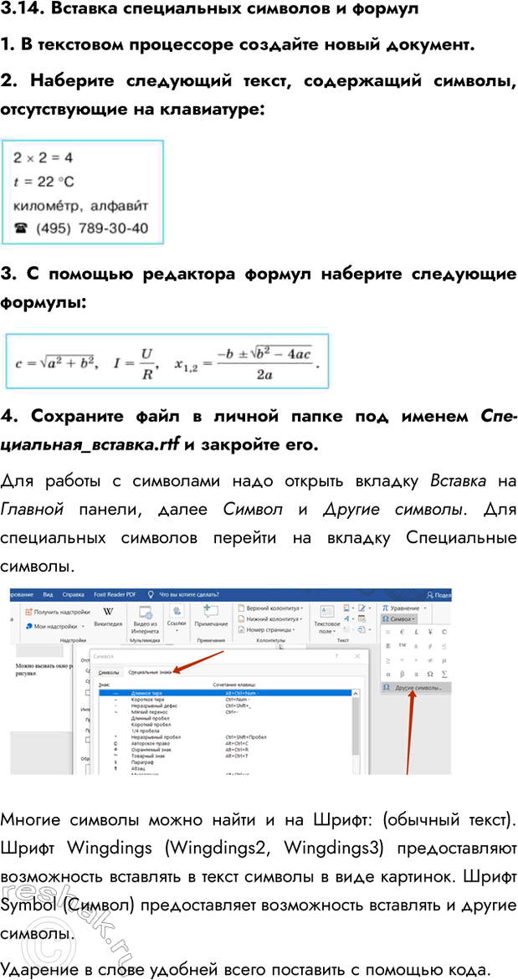Insert the copyright © symbol from the grid
The height and width of the screenshot is (980, 518).
point(444,632)
